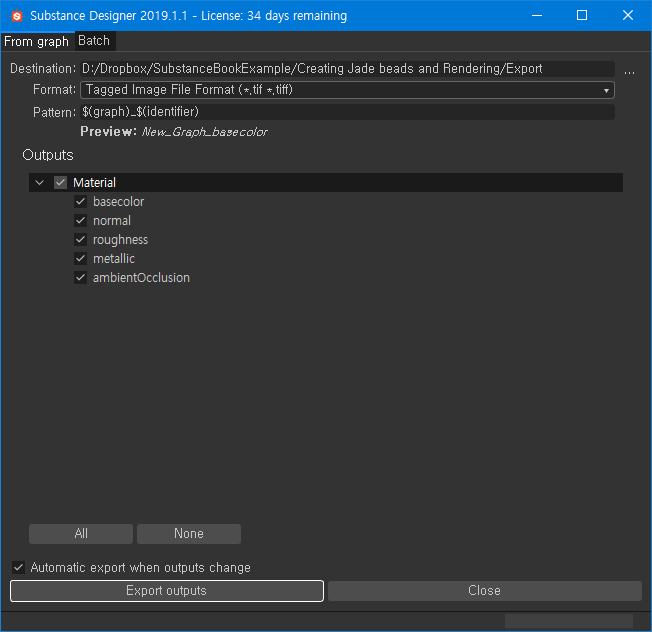The height and width of the screenshot is (632, 652).
Task: Select the basecolor label text
Action: pos(119,202)
